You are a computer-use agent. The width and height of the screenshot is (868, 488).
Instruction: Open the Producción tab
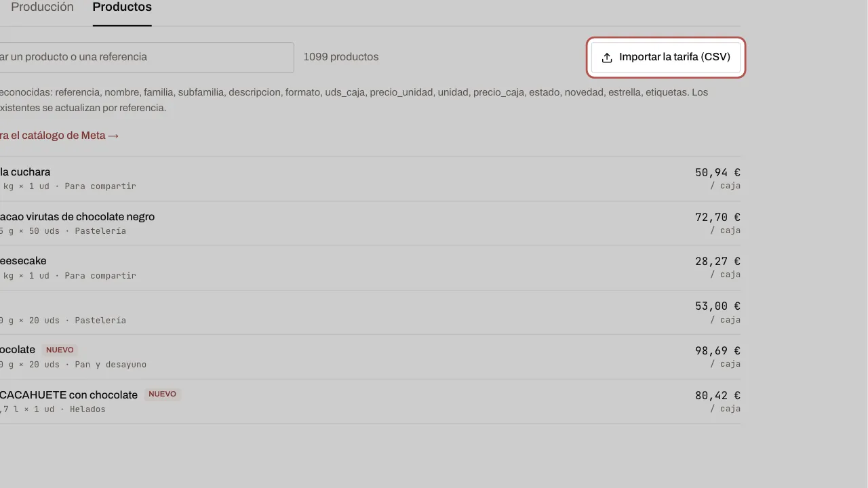pos(42,7)
